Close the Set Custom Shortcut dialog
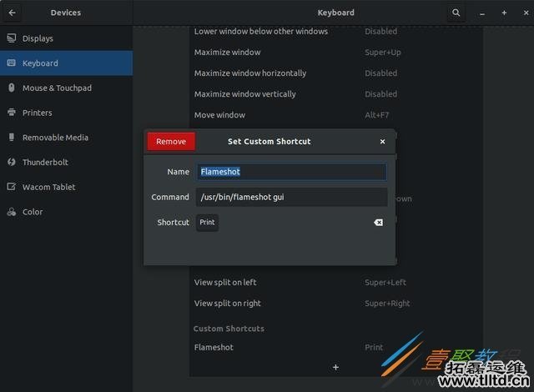Viewport: 534px width, 392px height. 382,142
